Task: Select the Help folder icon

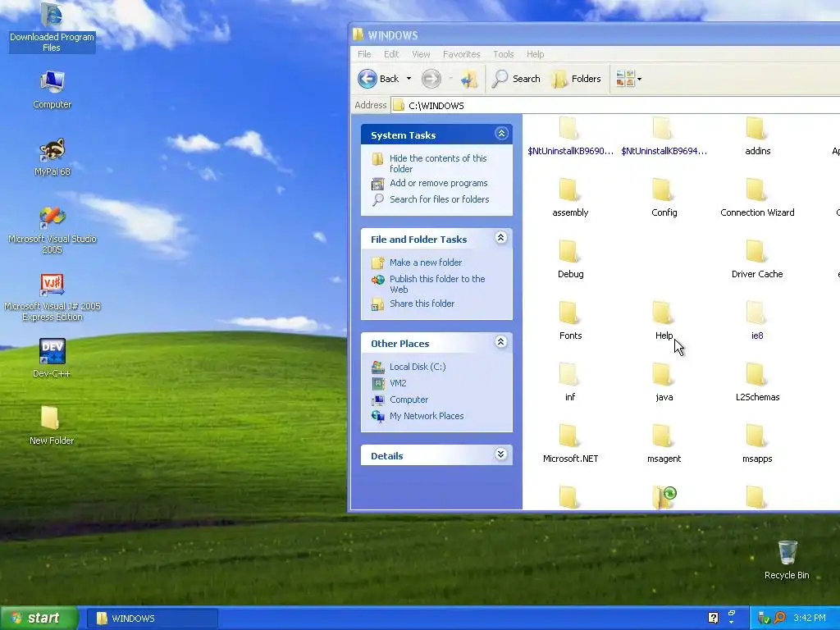Action: (663, 313)
